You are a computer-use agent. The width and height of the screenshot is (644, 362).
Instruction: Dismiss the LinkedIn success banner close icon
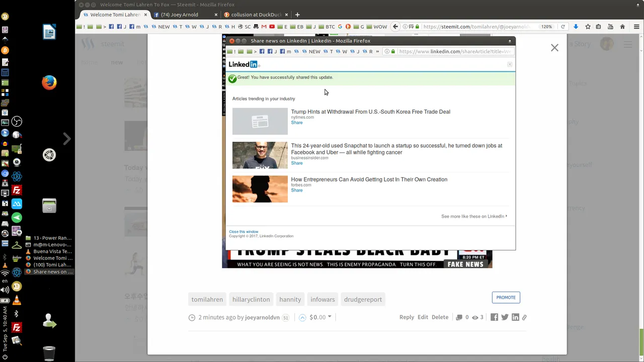tap(510, 64)
